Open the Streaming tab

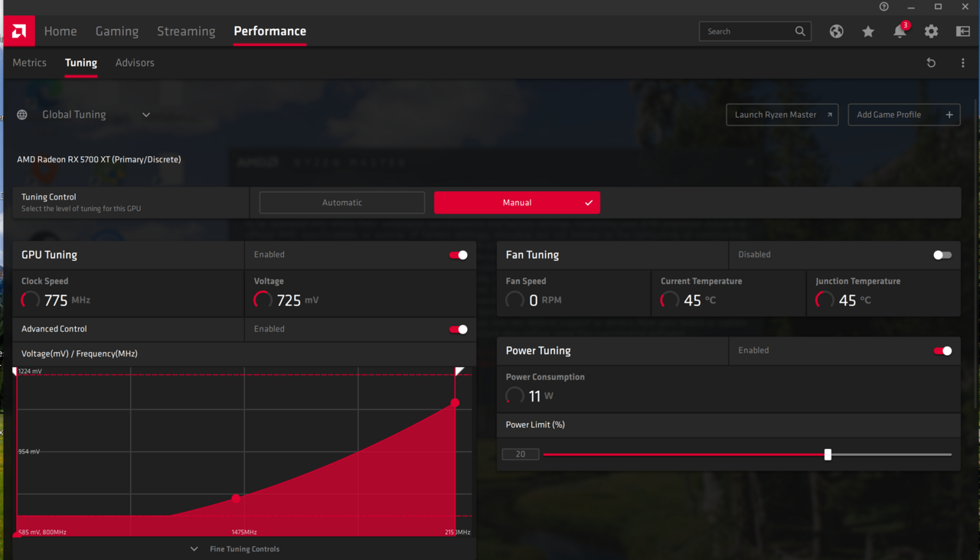click(x=186, y=31)
